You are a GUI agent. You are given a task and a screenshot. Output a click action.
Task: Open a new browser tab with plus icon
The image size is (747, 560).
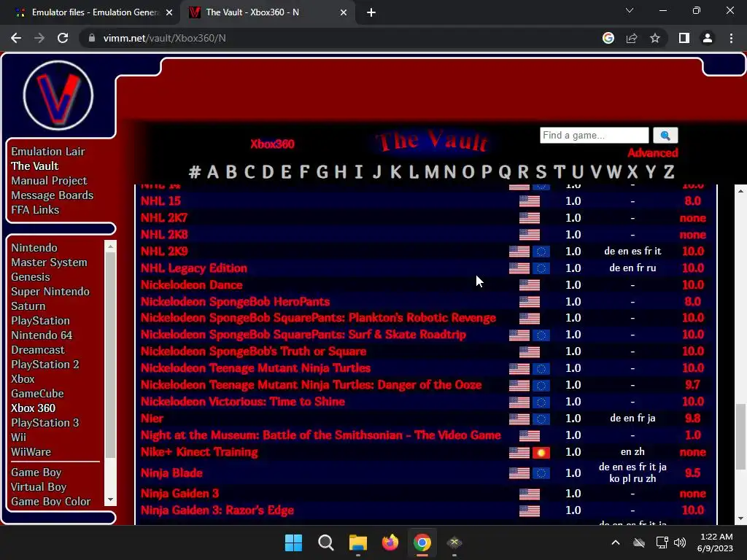[371, 12]
